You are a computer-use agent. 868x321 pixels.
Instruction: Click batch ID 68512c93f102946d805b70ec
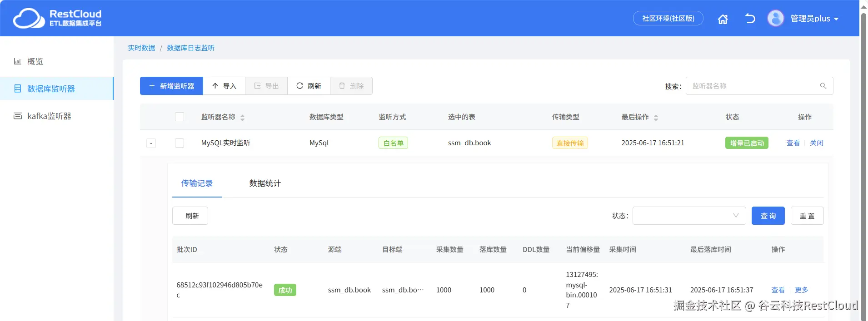coord(219,290)
